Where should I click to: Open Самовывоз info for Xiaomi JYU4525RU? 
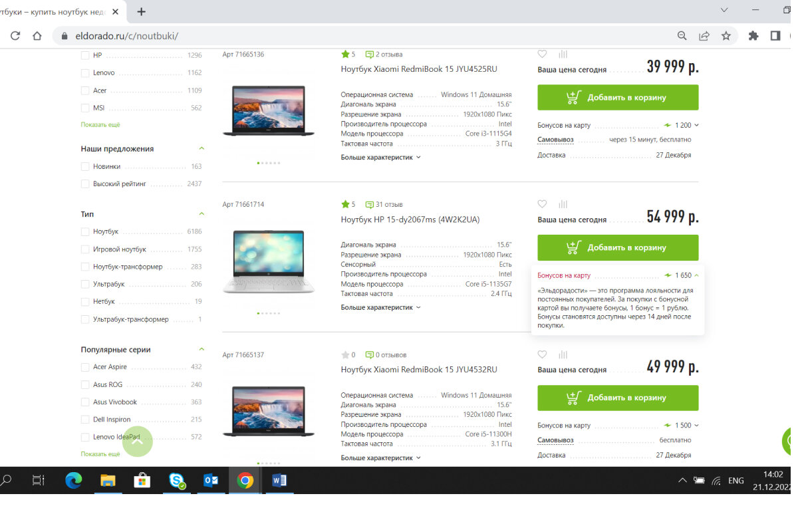tap(555, 140)
